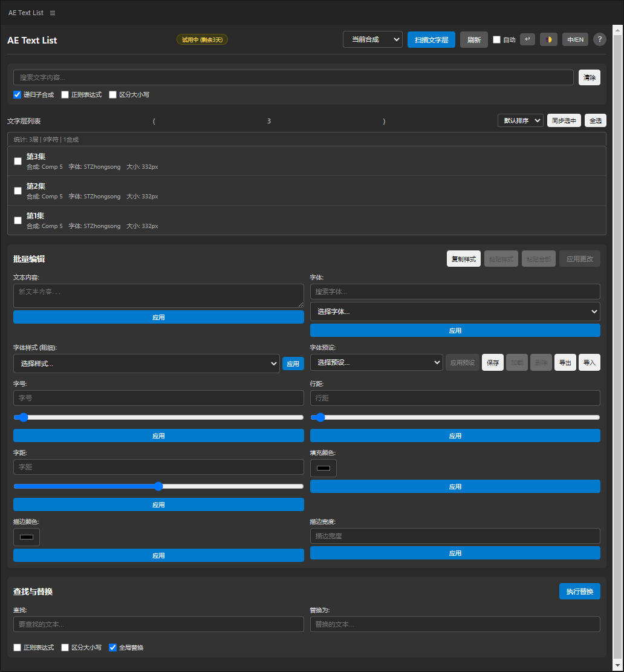This screenshot has height=672, width=624.
Task: Tick the checkbox for layer 第2集
Action: 18,191
